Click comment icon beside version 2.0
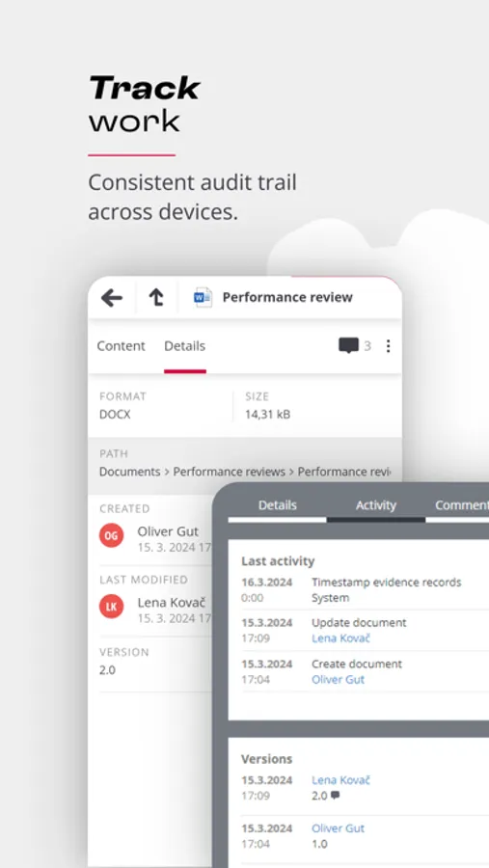 click(335, 796)
